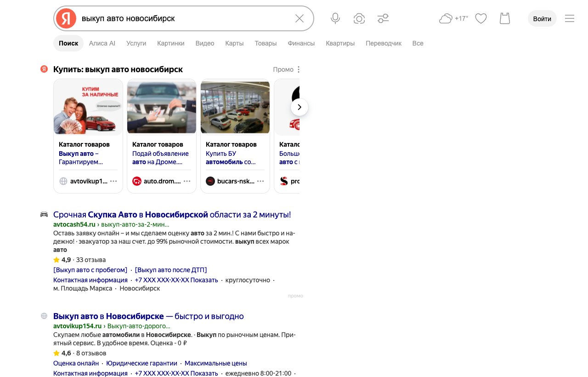Start voice search with microphone icon
The image size is (588, 377).
click(x=335, y=18)
